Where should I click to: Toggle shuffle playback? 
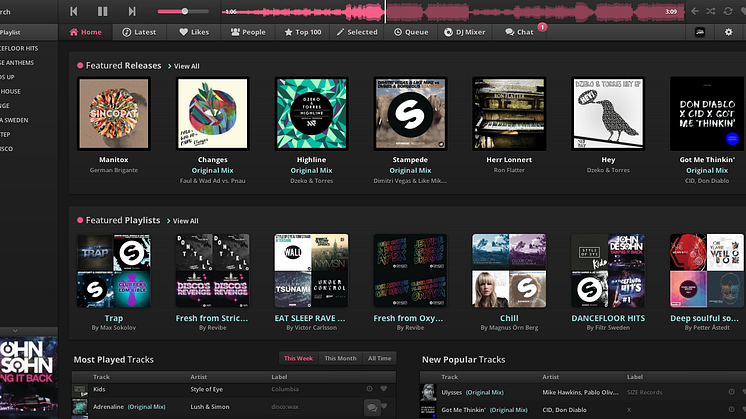[711, 11]
